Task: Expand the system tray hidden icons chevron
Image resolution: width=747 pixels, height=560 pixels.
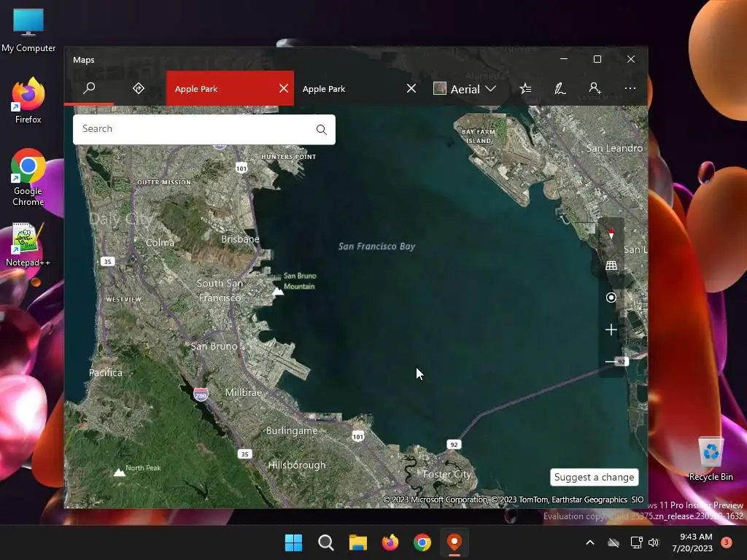Action: click(589, 542)
